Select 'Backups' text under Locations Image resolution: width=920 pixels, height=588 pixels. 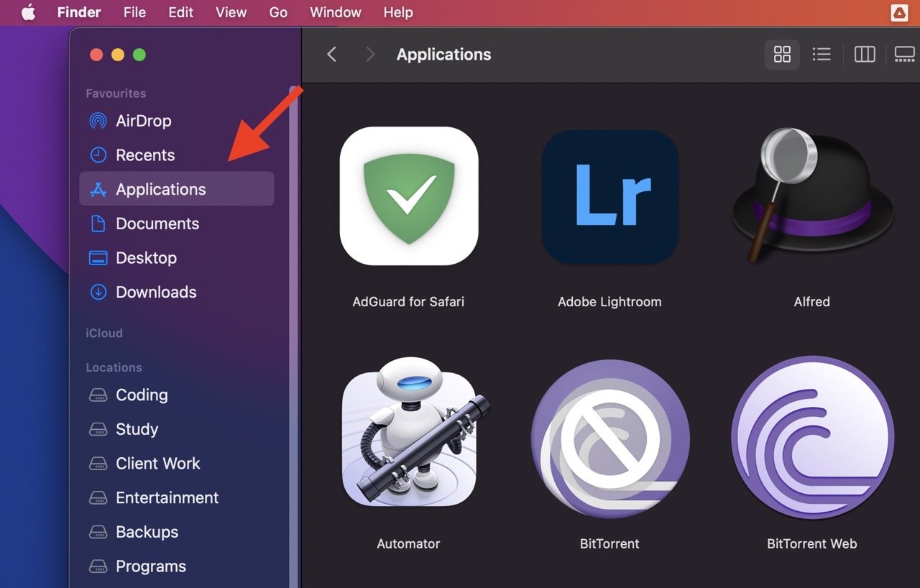pos(147,533)
